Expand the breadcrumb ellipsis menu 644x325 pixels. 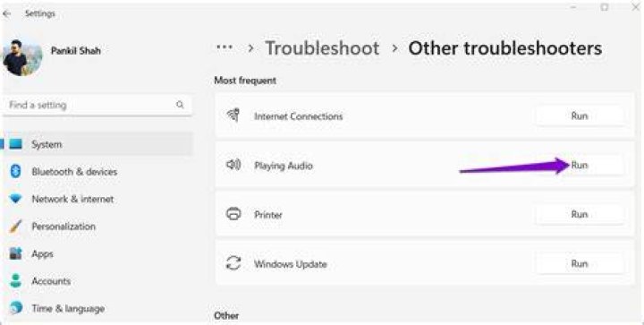pos(225,47)
